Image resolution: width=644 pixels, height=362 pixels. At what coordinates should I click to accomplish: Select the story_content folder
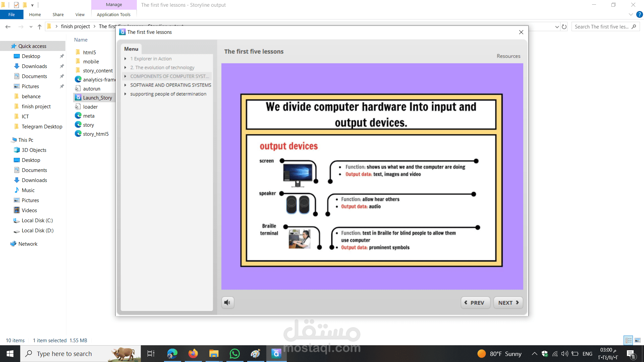coord(98,71)
